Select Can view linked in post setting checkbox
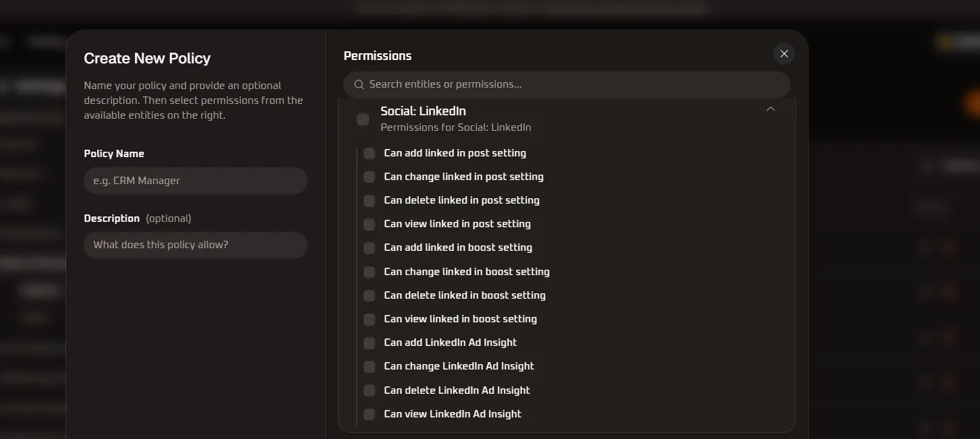This screenshot has width=980, height=439. (x=369, y=224)
